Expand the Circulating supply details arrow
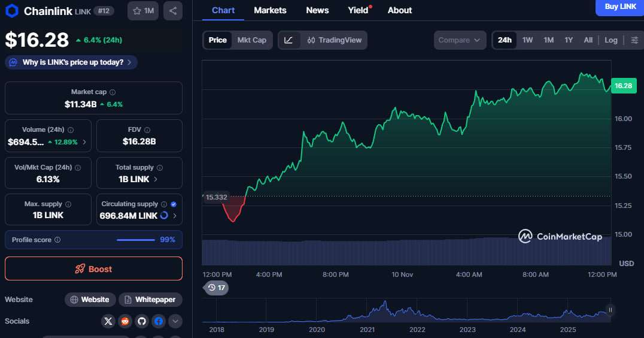 coord(175,216)
